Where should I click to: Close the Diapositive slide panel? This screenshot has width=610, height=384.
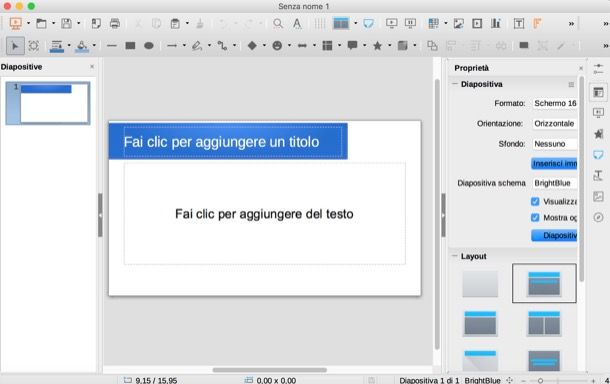point(92,67)
